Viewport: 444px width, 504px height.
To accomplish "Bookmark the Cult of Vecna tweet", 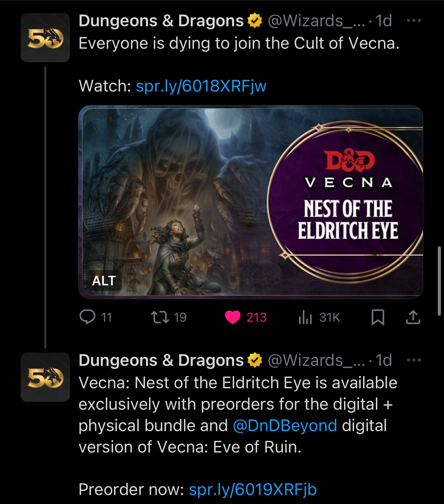I will click(378, 317).
